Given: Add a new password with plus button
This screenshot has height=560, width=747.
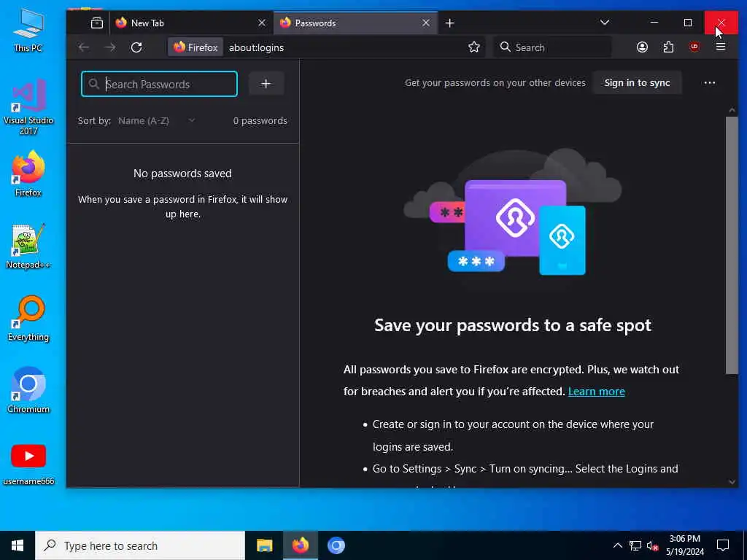Looking at the screenshot, I should point(266,84).
